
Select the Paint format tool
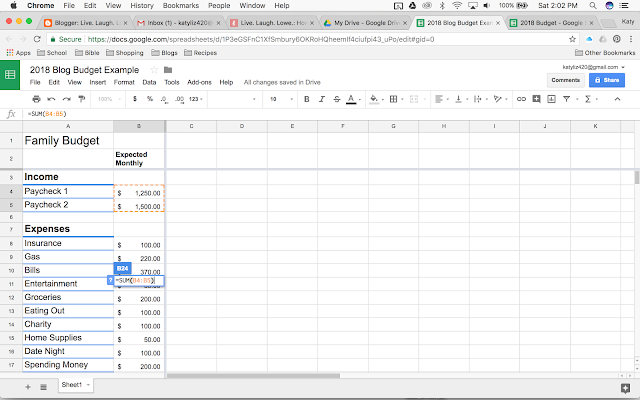pyautogui.click(x=82, y=99)
